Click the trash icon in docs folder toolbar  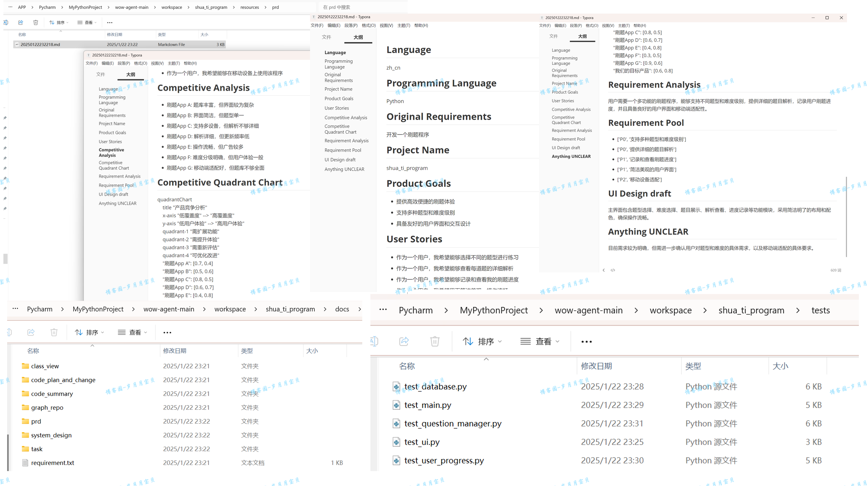click(x=54, y=332)
